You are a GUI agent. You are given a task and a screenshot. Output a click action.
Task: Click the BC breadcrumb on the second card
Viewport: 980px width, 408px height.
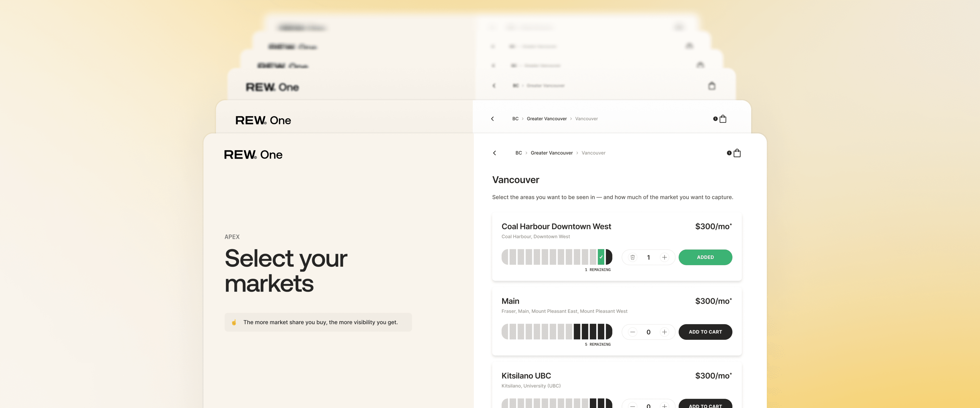tap(515, 119)
